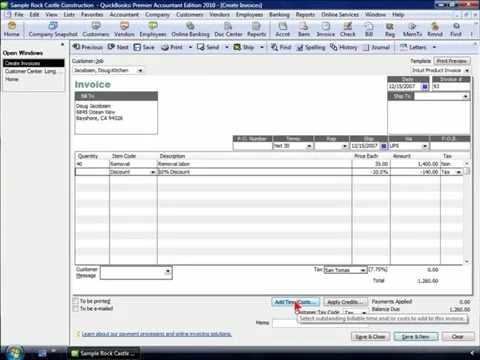Click Find in invoice toolbar

click(281, 47)
